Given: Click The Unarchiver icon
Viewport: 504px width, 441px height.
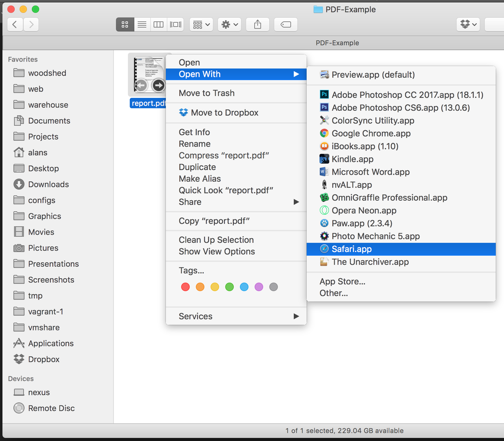Looking at the screenshot, I should pos(324,261).
